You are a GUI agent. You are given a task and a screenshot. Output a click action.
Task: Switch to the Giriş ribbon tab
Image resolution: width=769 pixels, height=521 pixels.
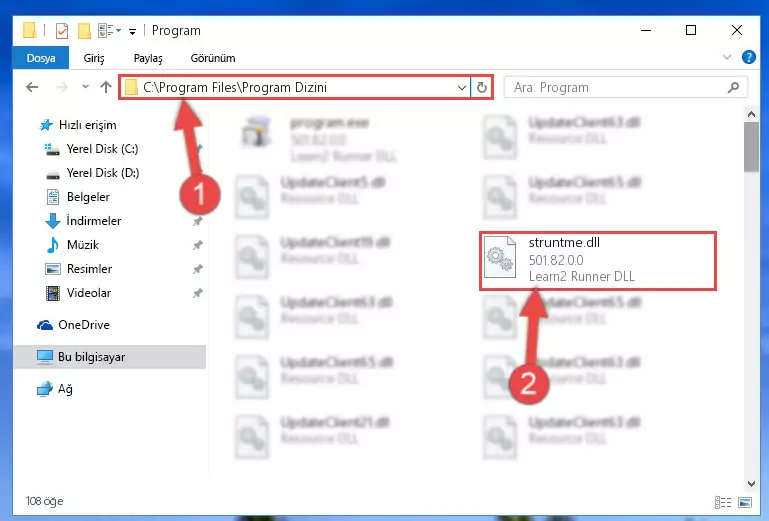tap(94, 58)
